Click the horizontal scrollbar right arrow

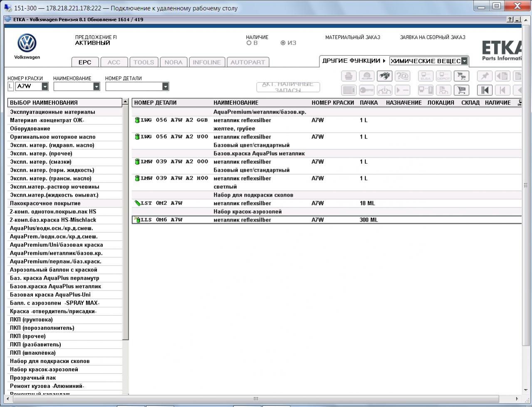(x=517, y=399)
